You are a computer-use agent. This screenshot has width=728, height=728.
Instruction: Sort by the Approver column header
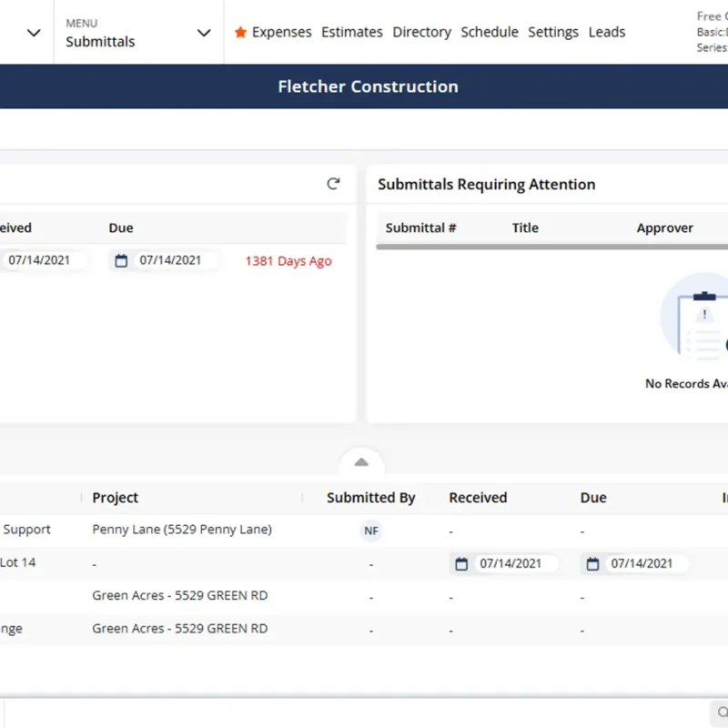pyautogui.click(x=665, y=228)
